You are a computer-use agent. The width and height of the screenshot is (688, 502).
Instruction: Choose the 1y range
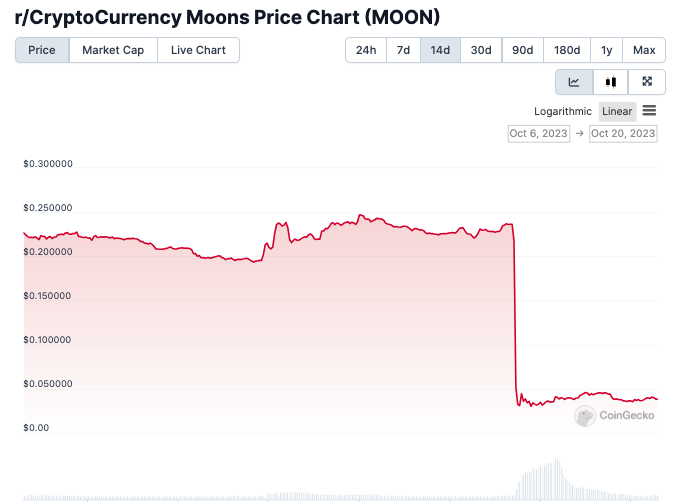[607, 50]
